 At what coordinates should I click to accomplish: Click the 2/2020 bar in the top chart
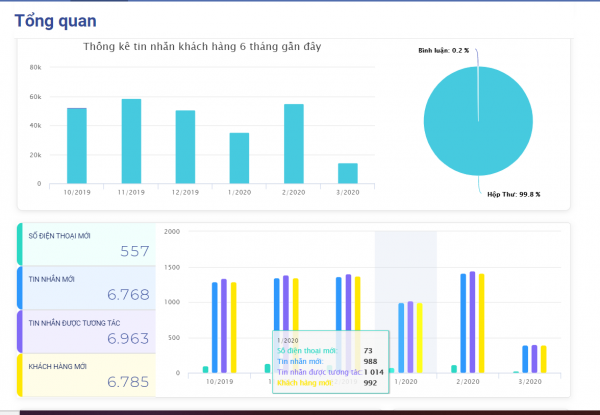[x=293, y=143]
